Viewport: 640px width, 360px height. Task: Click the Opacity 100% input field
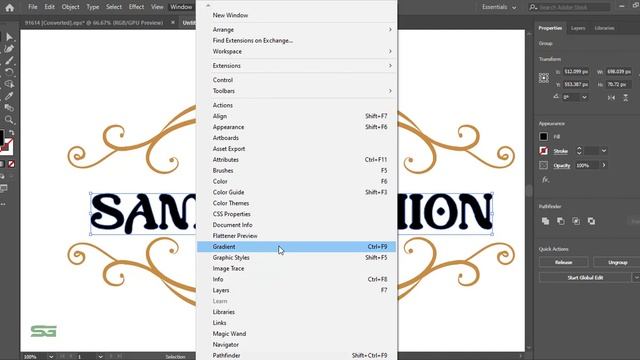587,165
